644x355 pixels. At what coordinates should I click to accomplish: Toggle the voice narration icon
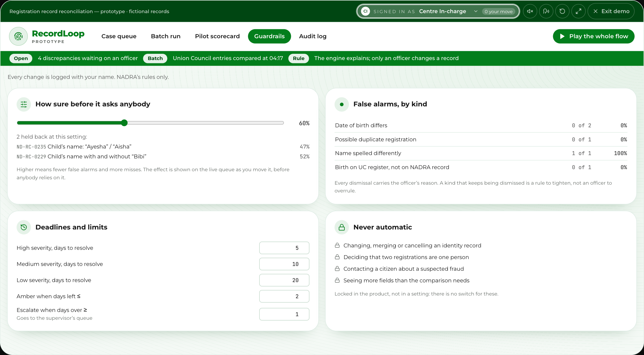(x=546, y=11)
